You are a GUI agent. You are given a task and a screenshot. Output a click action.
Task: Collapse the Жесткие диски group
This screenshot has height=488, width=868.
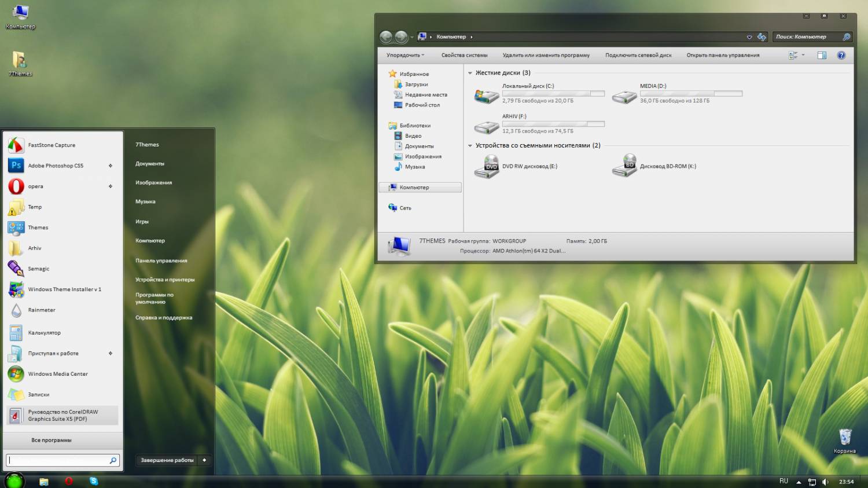pyautogui.click(x=470, y=73)
